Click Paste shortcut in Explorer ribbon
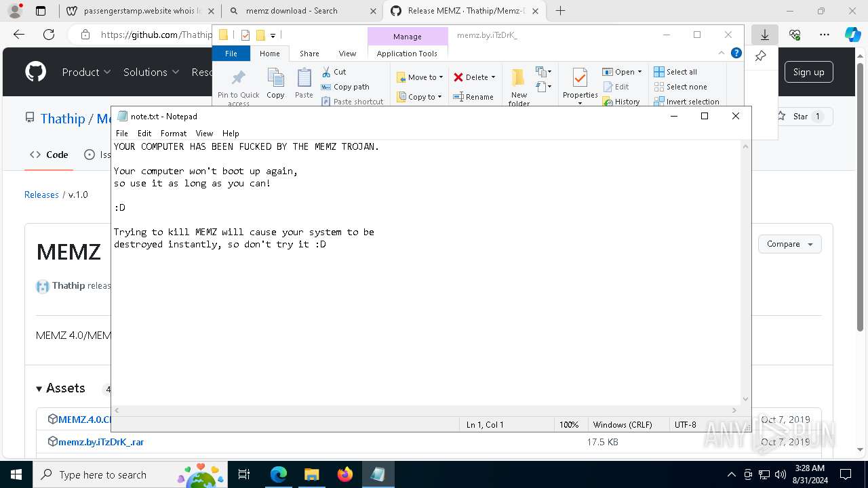This screenshot has width=868, height=488. point(352,102)
